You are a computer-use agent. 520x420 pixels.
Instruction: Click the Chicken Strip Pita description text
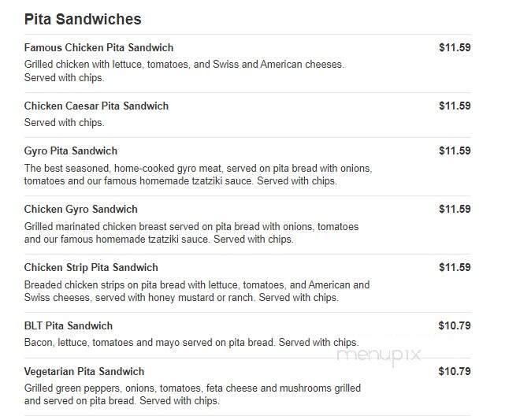point(197,291)
